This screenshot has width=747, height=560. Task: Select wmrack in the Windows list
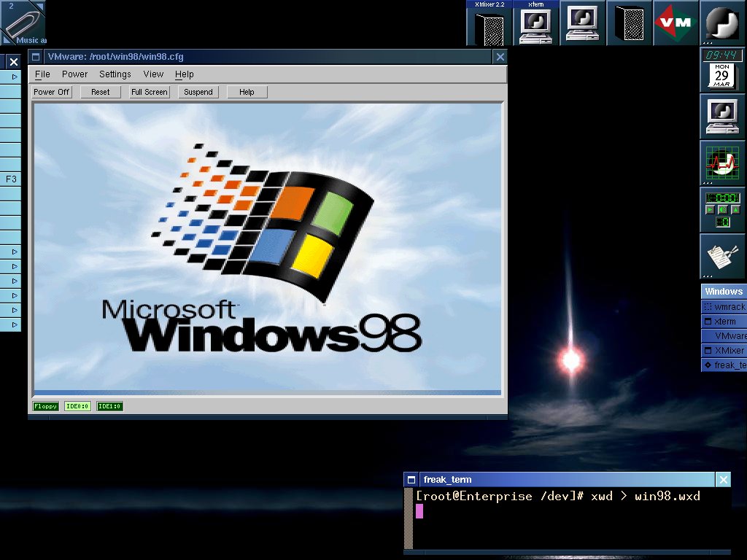tap(724, 307)
